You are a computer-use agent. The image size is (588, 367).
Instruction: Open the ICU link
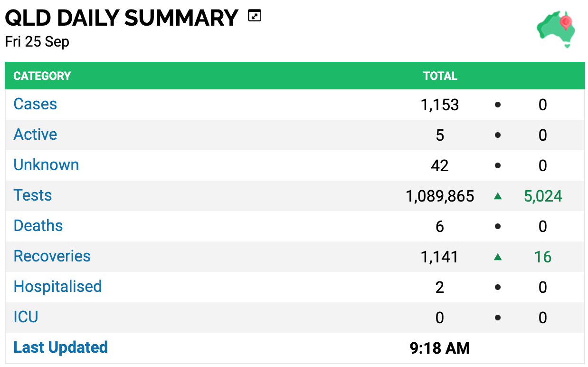tap(26, 317)
